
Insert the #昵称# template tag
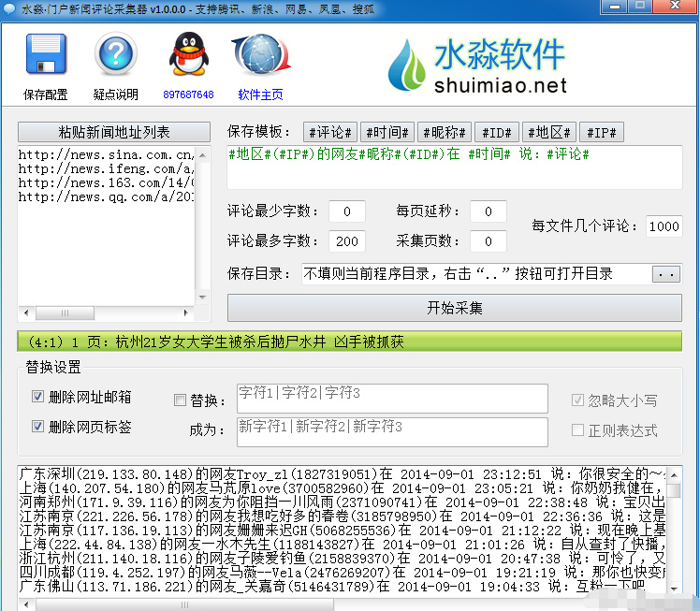click(x=443, y=133)
